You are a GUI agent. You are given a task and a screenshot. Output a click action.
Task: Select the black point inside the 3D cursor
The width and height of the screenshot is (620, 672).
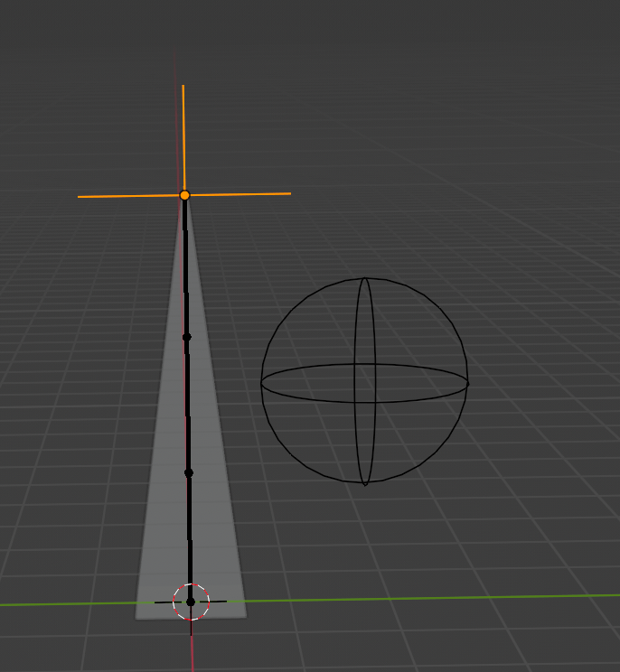(191, 602)
